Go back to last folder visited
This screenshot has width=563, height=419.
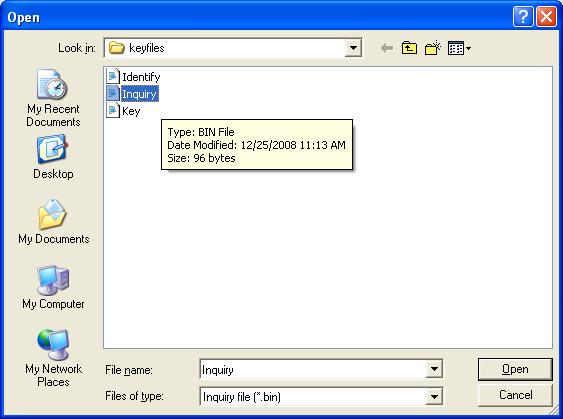[386, 48]
